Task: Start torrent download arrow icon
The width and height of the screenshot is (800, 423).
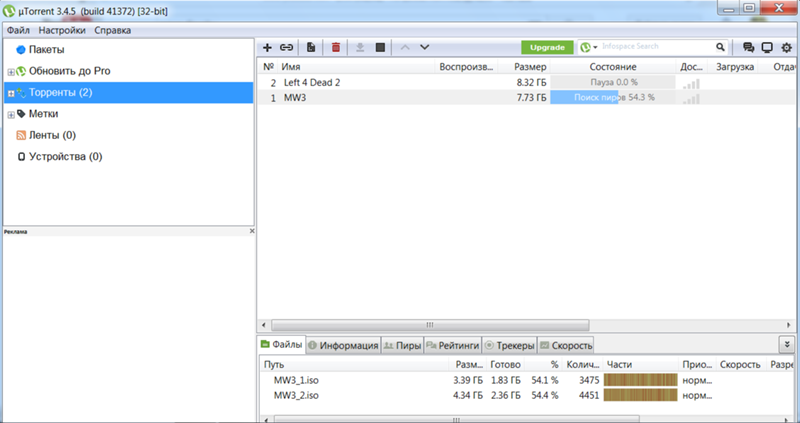Action: click(x=360, y=47)
